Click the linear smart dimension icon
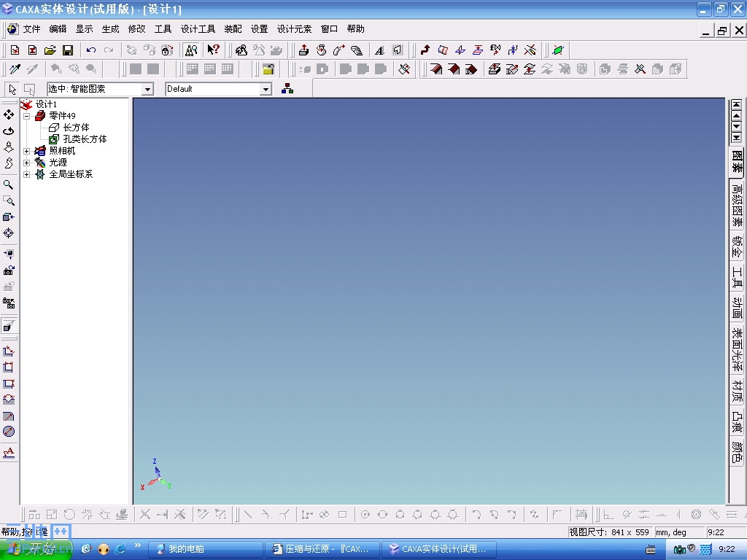This screenshot has width=747, height=560. coord(9,351)
